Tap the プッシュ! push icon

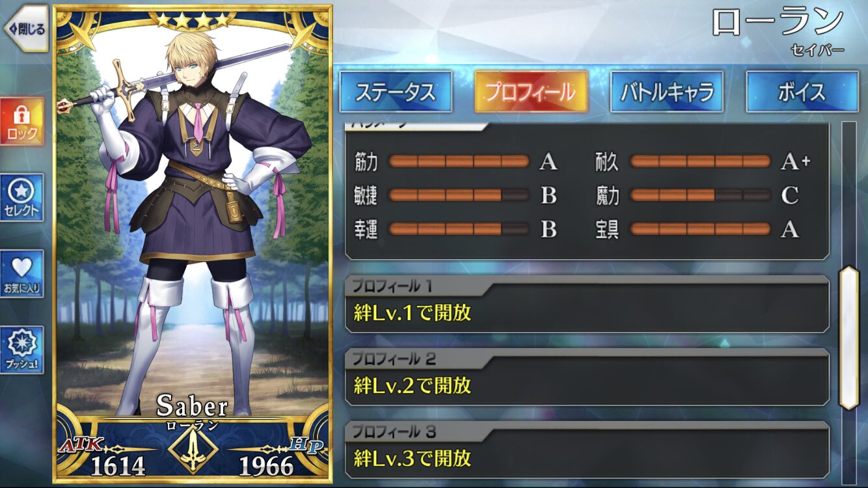tap(22, 350)
